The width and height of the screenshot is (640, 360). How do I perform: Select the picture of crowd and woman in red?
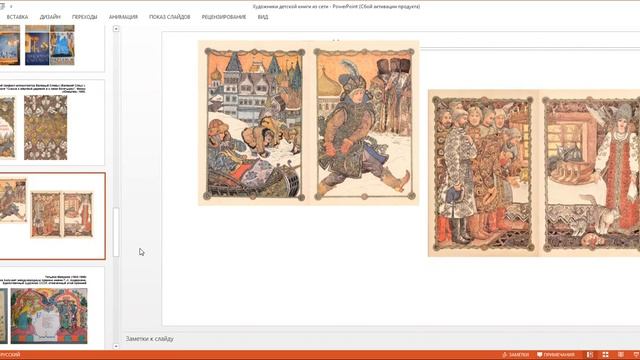pyautogui.click(x=534, y=173)
